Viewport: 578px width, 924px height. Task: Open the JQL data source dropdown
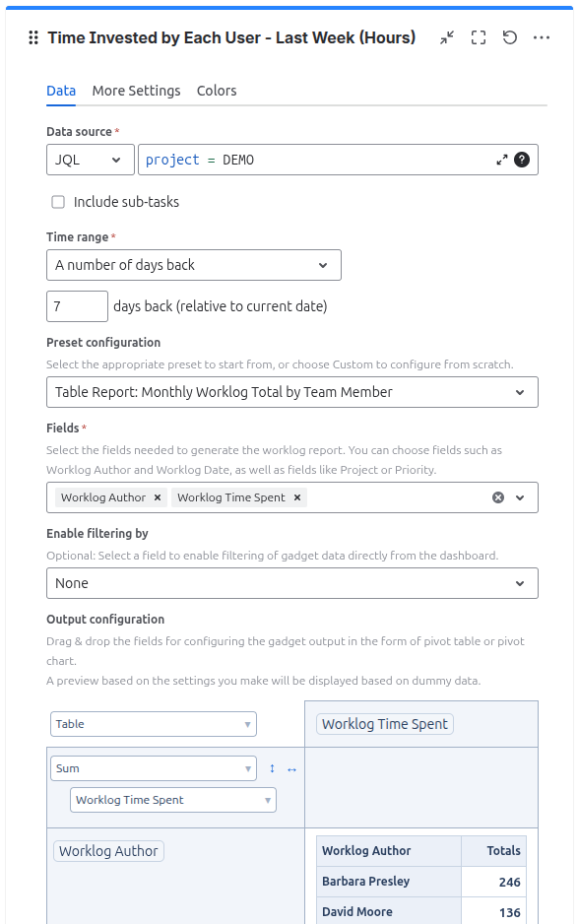[x=91, y=160]
